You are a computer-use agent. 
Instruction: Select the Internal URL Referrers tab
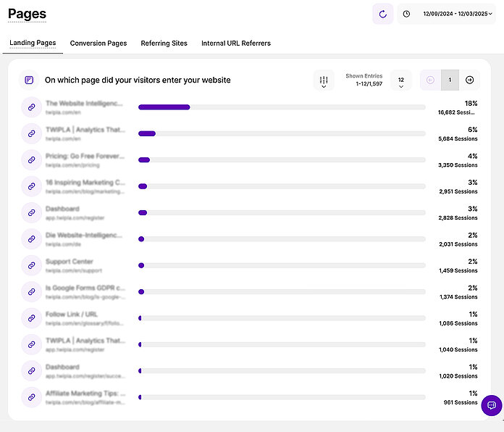pos(236,43)
